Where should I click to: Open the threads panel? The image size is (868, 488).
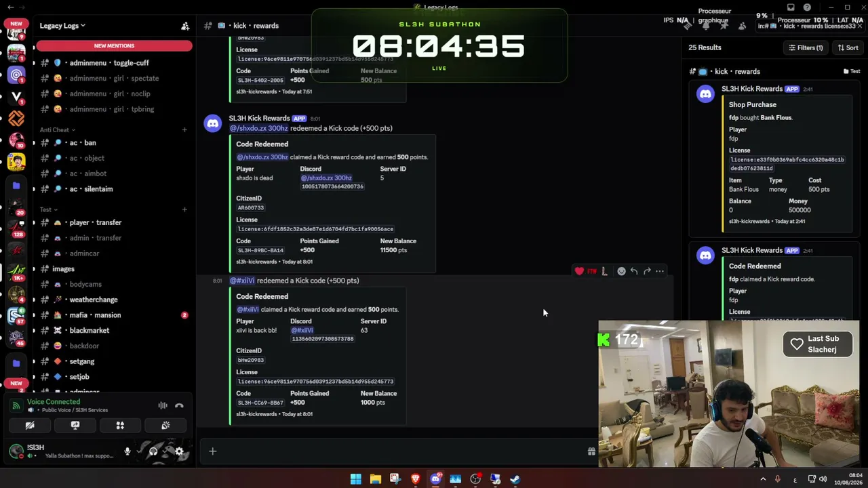click(x=688, y=26)
